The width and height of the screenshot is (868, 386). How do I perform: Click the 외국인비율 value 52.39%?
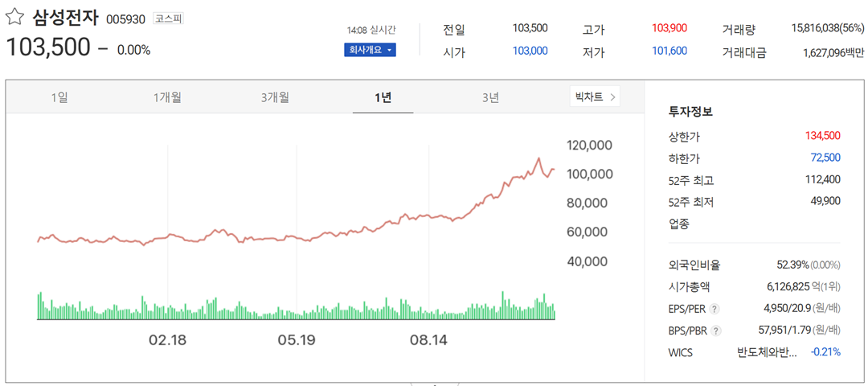792,265
